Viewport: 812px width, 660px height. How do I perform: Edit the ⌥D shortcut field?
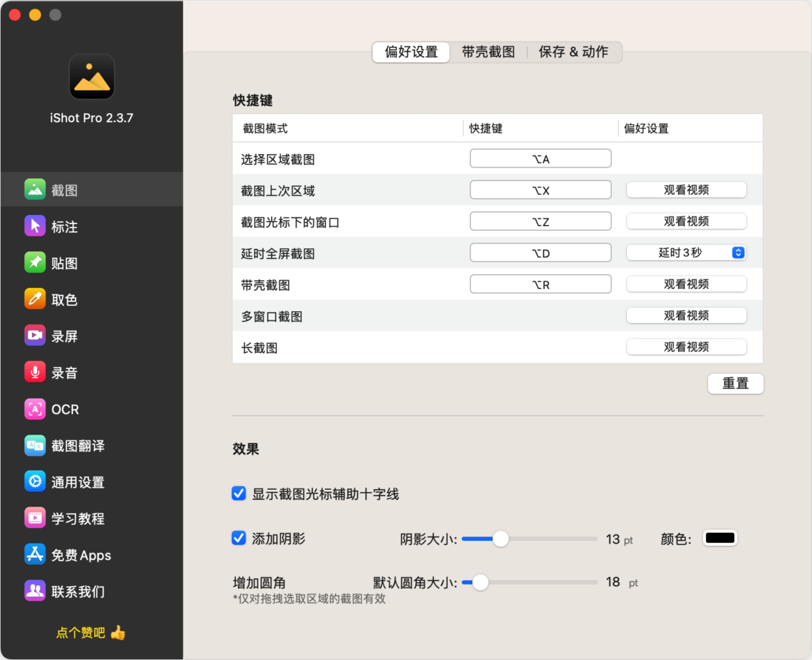(x=541, y=253)
